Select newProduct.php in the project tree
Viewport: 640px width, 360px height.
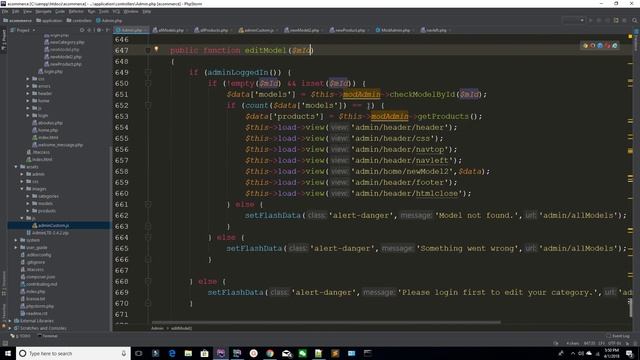point(62,64)
